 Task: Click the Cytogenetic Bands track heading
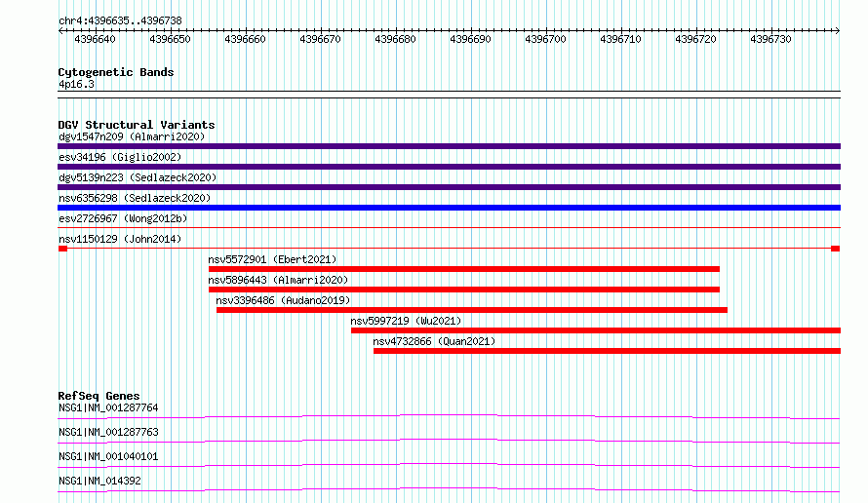pyautogui.click(x=116, y=72)
